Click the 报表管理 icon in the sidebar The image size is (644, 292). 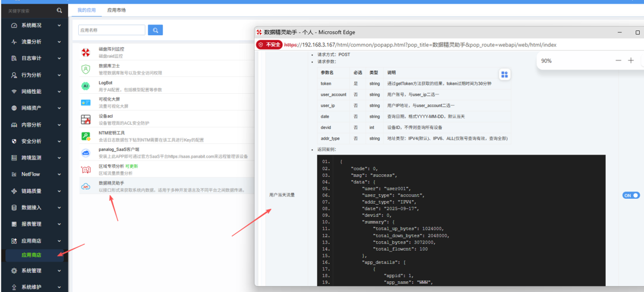(14, 224)
